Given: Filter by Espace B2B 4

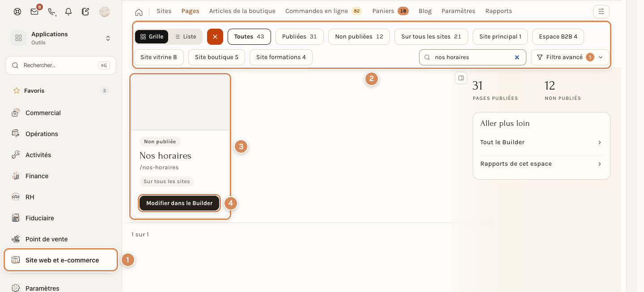Looking at the screenshot, I should pos(558,37).
